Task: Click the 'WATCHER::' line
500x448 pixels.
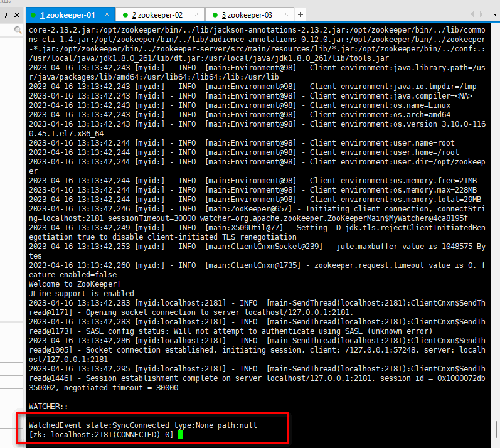Action: [48, 407]
